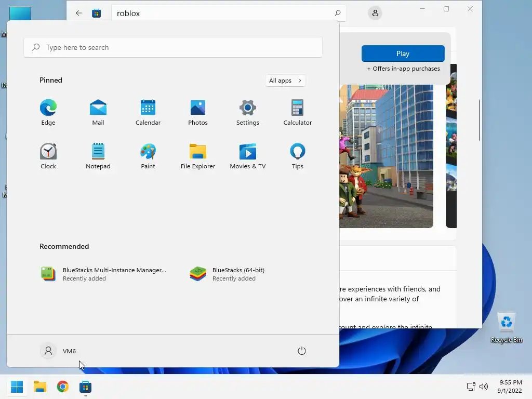
Task: Open File Explorer from pinned apps
Action: 198,156
